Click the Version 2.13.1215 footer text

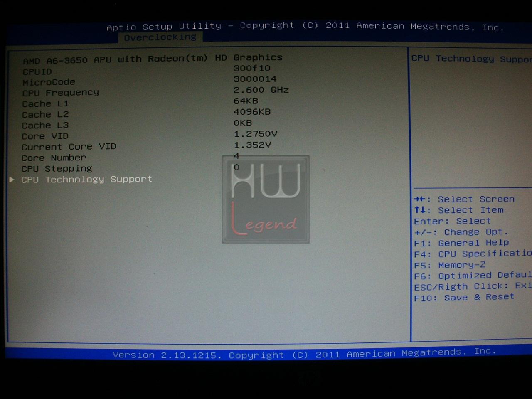(304, 354)
